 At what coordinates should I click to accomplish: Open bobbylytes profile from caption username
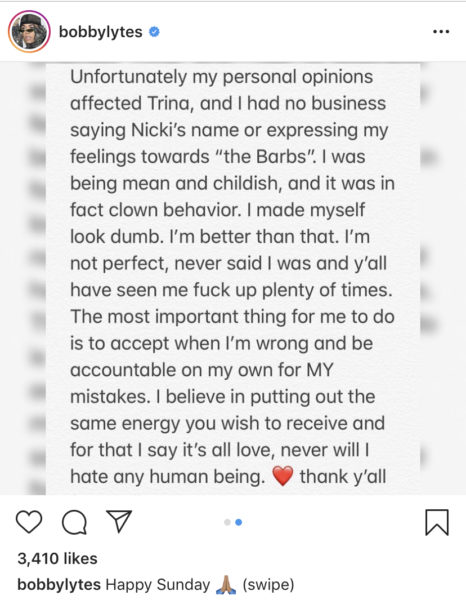(x=59, y=585)
